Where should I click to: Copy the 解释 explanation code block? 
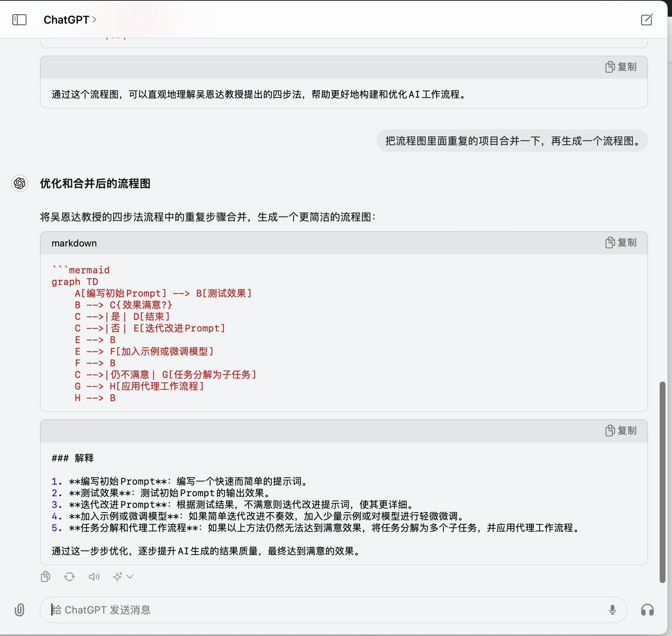tap(621, 431)
